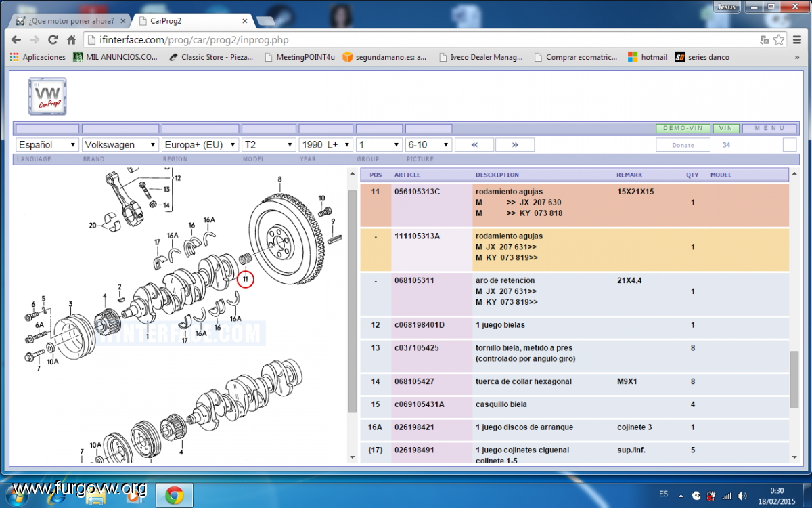Click the '1 juego bielas' description
The image size is (812, 508).
[500, 325]
